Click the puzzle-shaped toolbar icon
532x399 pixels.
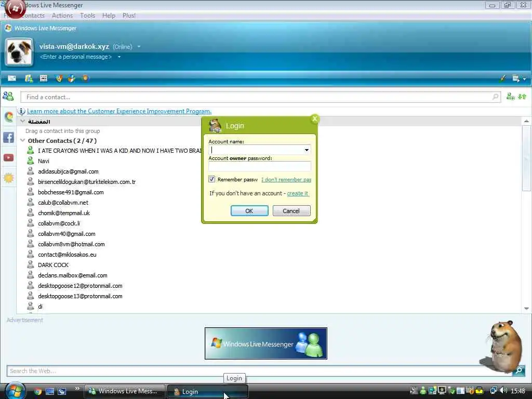coord(72,78)
